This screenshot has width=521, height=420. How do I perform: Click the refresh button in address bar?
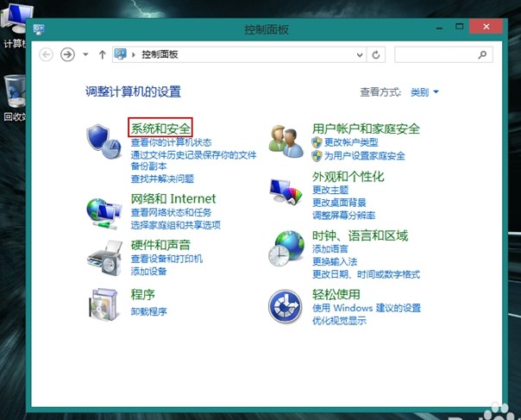point(376,54)
